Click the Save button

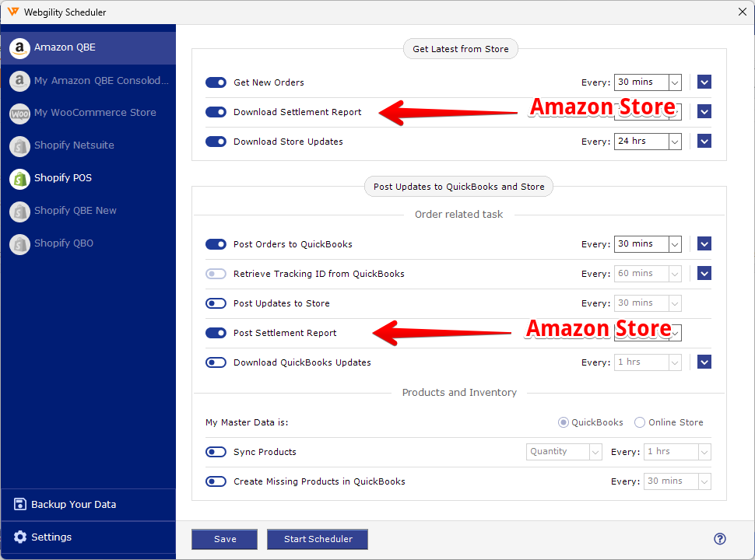tap(224, 539)
